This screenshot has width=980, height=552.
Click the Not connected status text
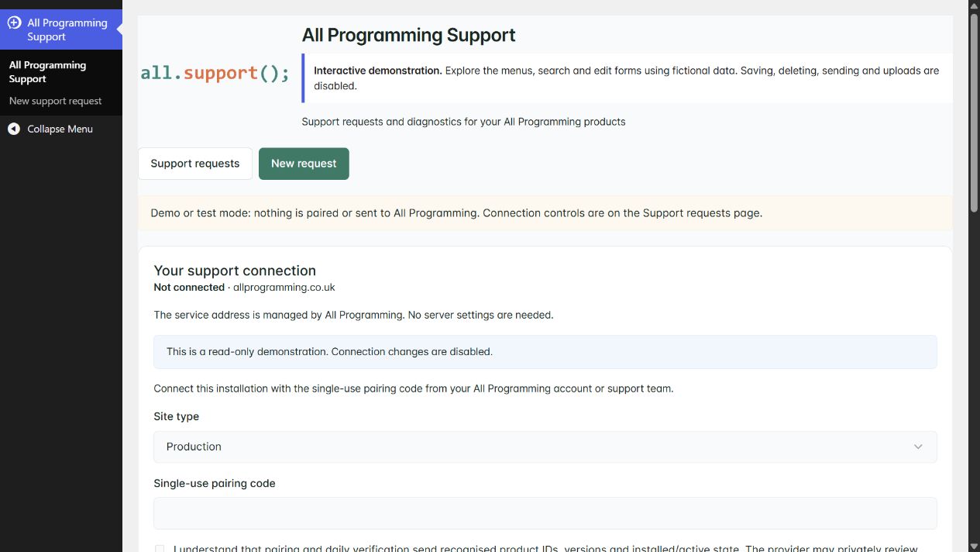coord(189,287)
